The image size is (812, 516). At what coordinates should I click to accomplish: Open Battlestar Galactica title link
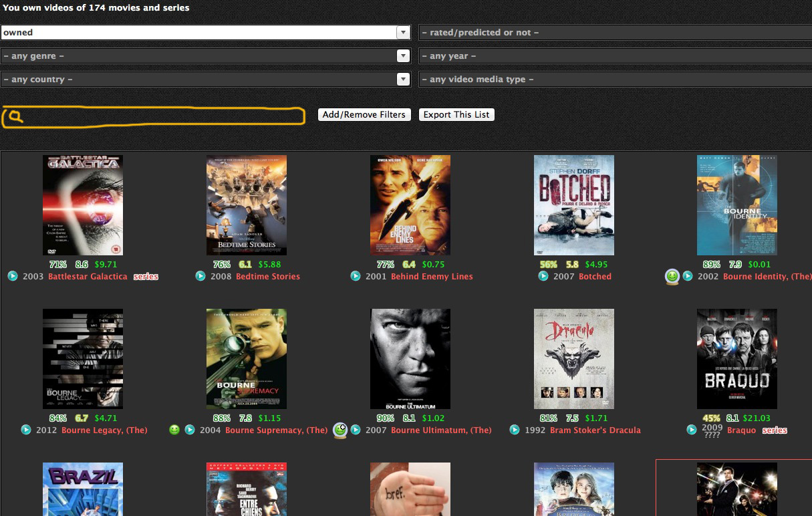click(88, 276)
